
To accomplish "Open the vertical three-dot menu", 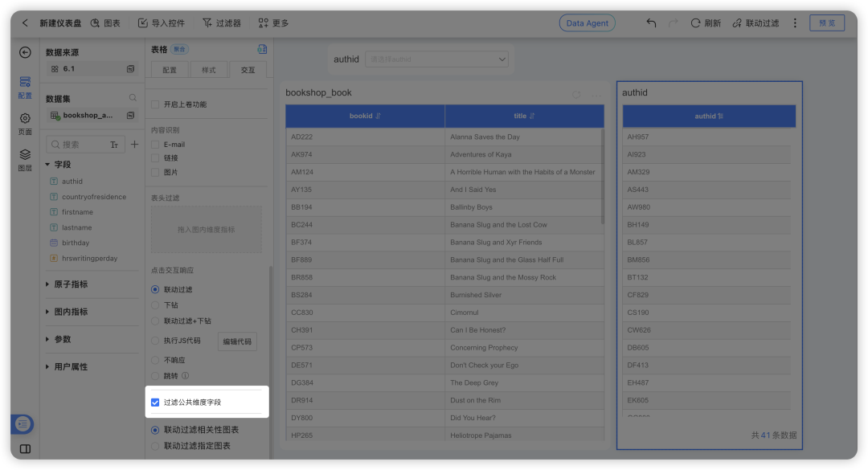I will pyautogui.click(x=795, y=22).
